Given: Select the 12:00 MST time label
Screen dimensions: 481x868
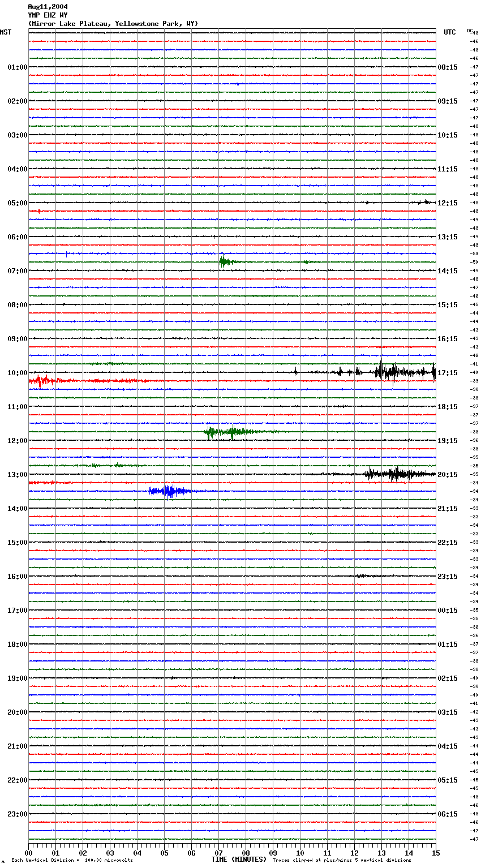Looking at the screenshot, I should coord(18,441).
